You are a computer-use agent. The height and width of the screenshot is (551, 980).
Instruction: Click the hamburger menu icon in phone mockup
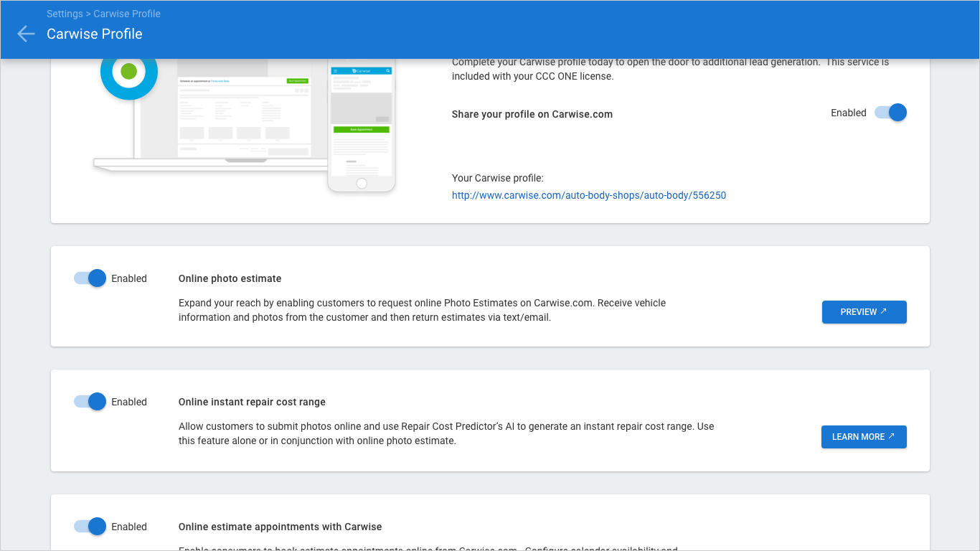tap(335, 71)
